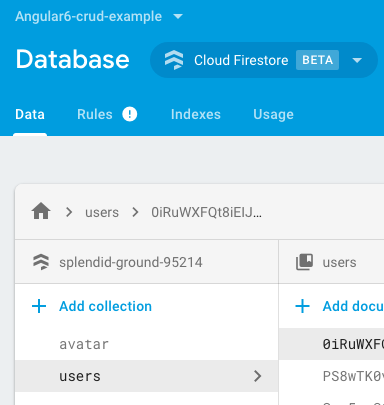
Task: Select the PS8wTK0 document row
Action: tap(331, 376)
